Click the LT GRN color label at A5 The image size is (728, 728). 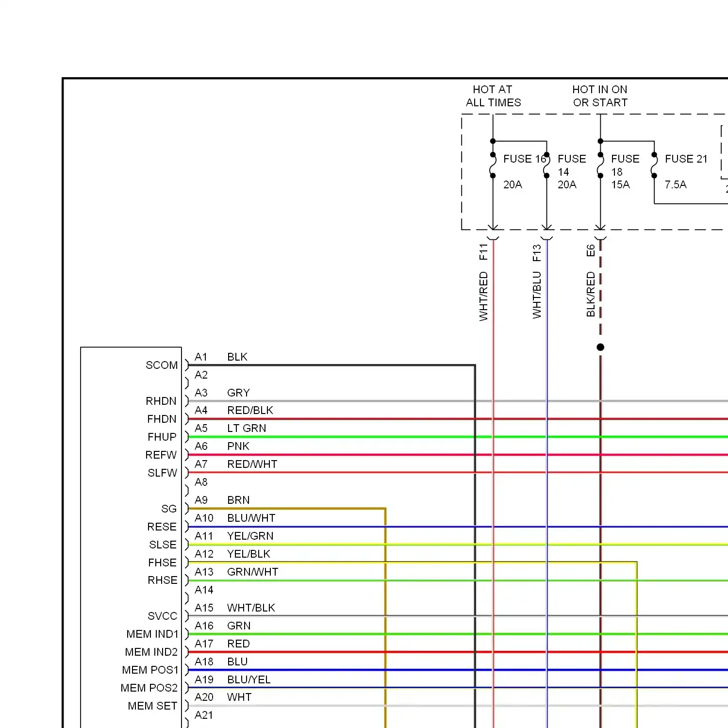247,428
